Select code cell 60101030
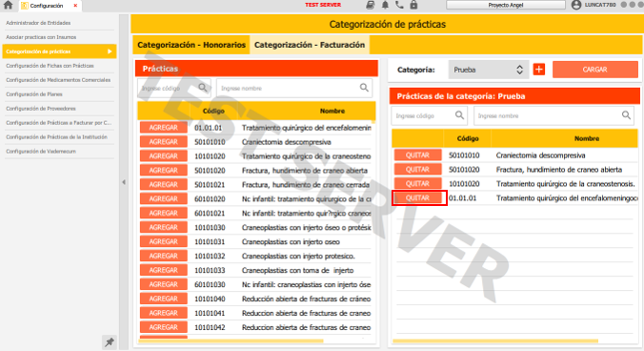This screenshot has width=644, height=351. click(x=210, y=284)
